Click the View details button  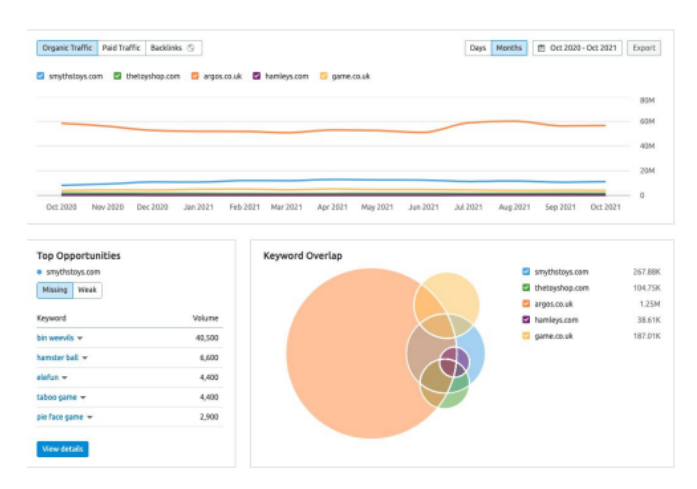[63, 449]
